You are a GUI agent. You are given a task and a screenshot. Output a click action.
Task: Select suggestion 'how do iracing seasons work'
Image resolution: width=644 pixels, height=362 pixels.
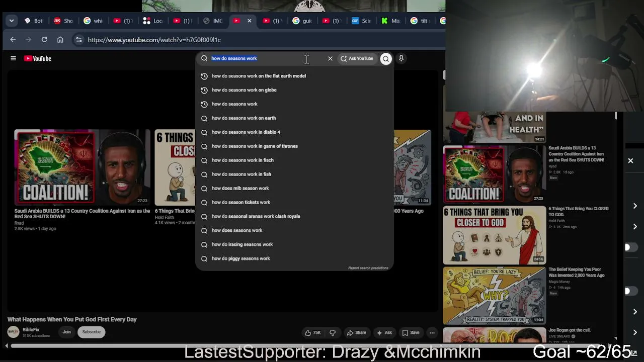coord(294,245)
